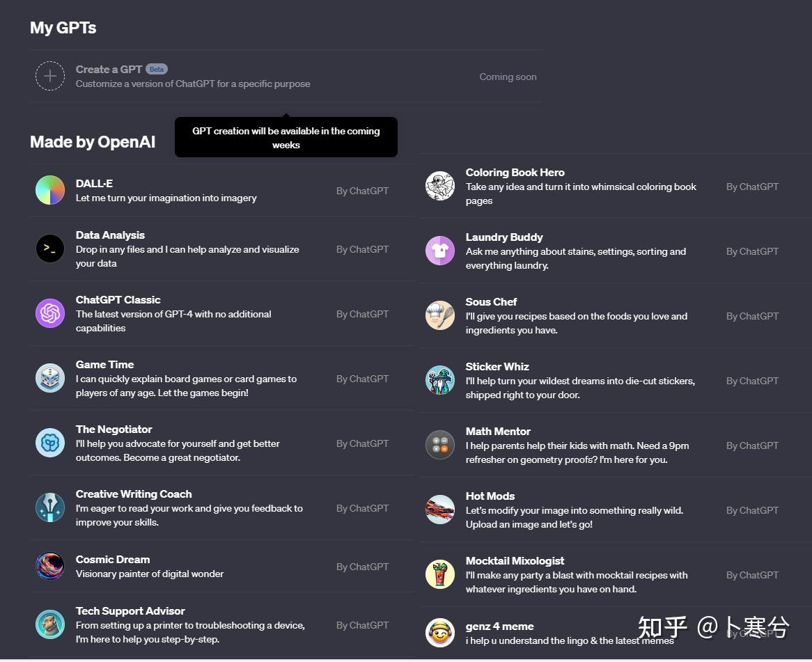Open the Hot Mods GPT title
Image resolution: width=812 pixels, height=662 pixels.
click(x=490, y=496)
